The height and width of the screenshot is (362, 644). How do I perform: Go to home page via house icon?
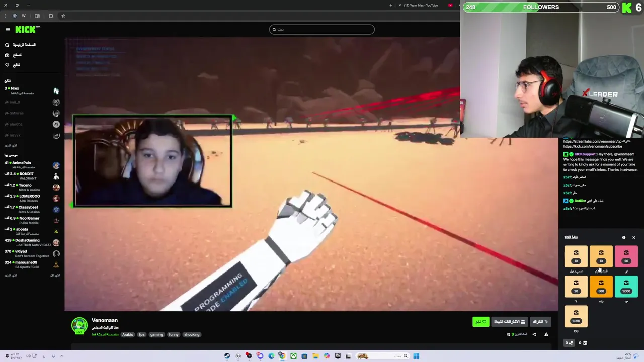7,45
